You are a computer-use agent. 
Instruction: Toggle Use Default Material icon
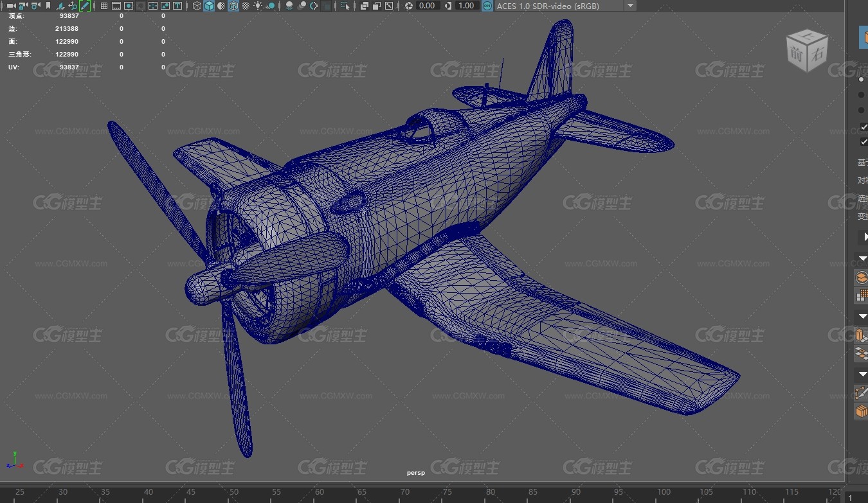[x=221, y=6]
